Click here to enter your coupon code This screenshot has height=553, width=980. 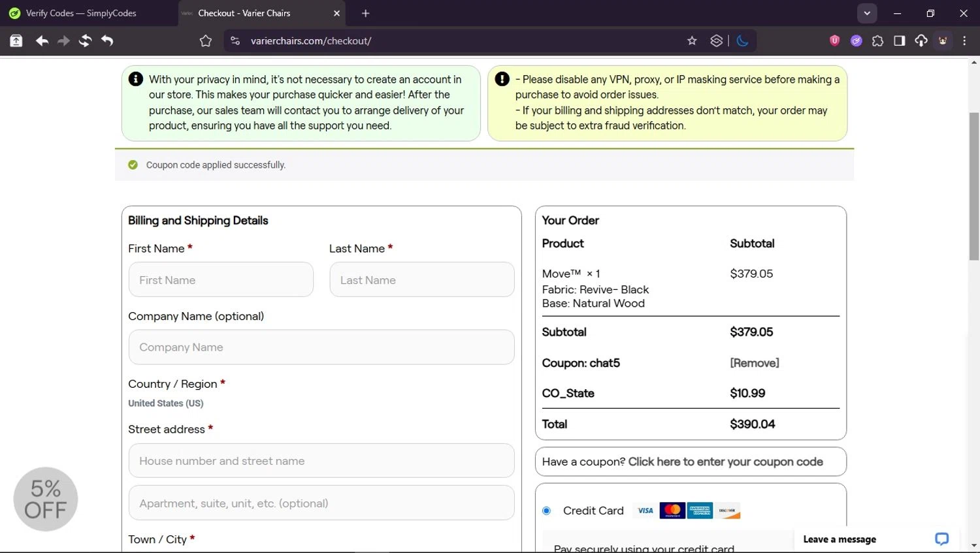point(725,462)
